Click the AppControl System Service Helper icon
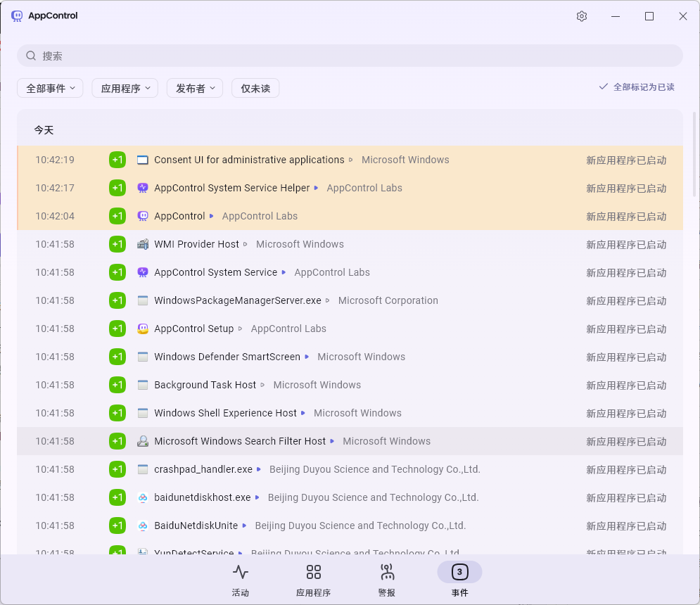This screenshot has width=700, height=605. click(142, 188)
